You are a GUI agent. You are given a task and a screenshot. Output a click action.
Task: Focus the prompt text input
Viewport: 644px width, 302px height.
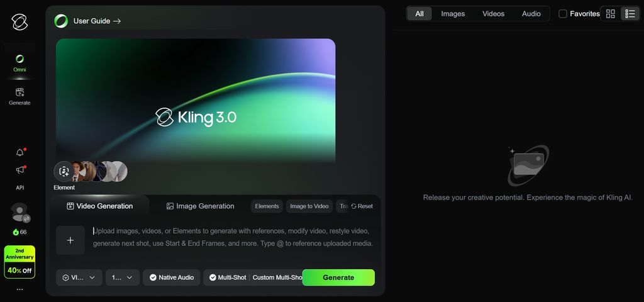click(x=233, y=237)
